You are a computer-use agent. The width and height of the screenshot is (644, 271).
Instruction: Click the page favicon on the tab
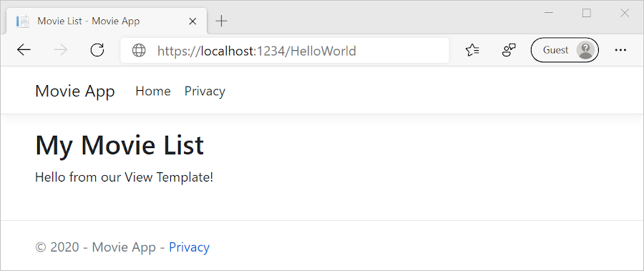pos(22,21)
